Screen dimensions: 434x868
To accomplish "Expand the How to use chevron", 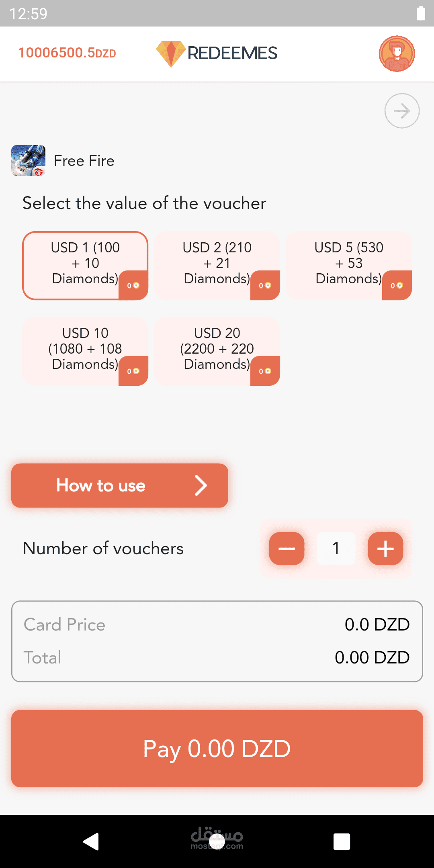I will pos(201,485).
